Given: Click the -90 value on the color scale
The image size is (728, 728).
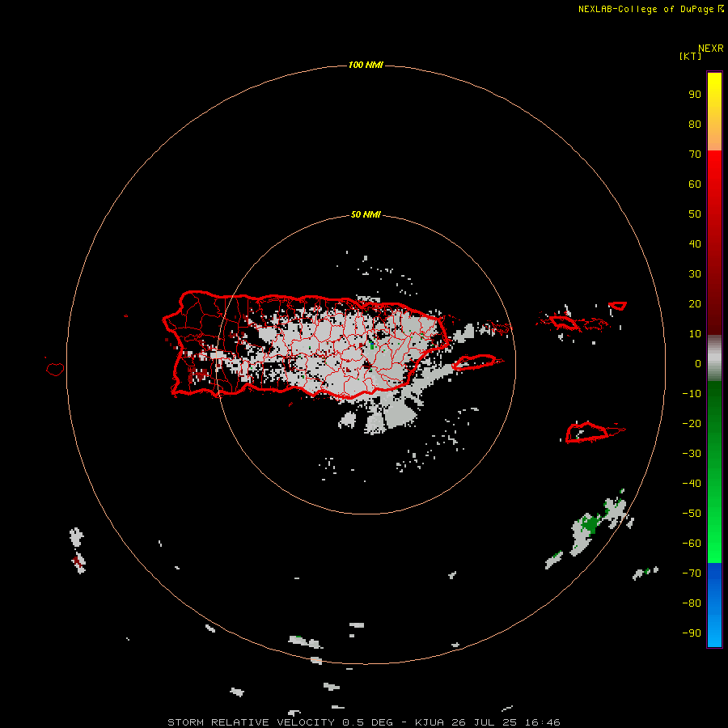Looking at the screenshot, I should click(692, 633).
